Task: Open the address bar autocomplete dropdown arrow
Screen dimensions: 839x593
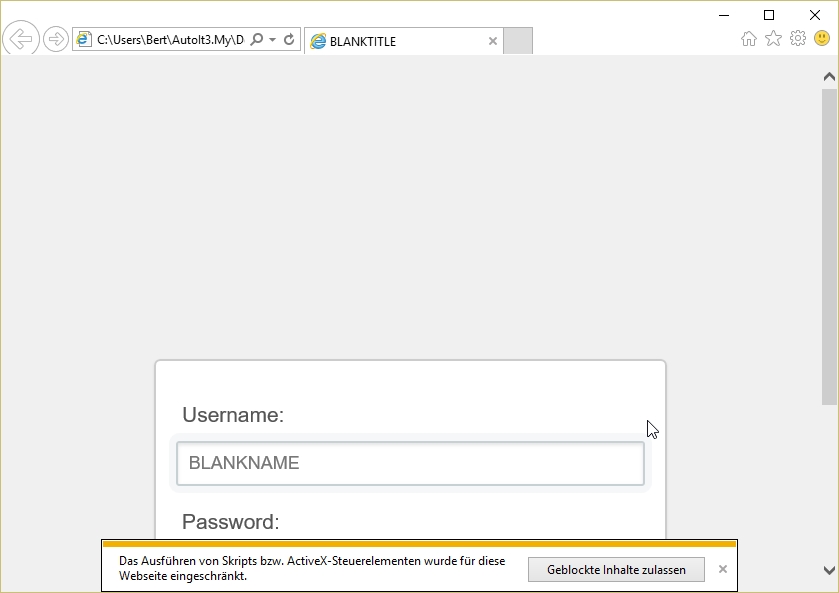Action: 272,40
